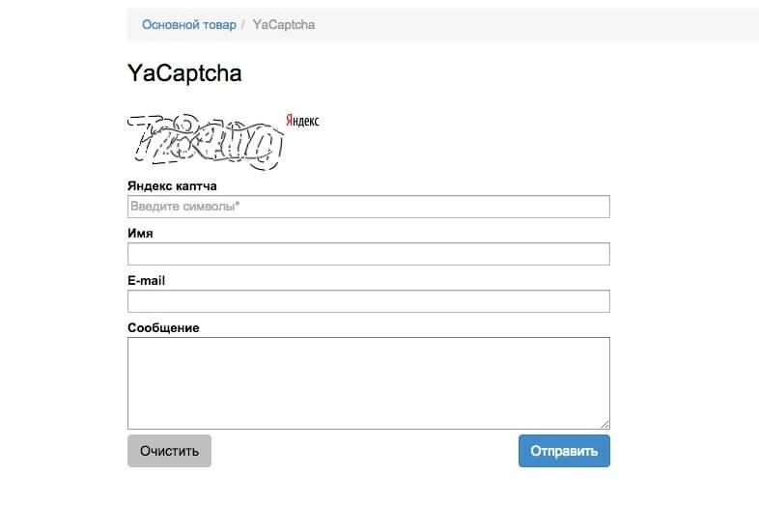The image size is (759, 532).
Task: Click the distorted captcha image
Action: coord(205,143)
